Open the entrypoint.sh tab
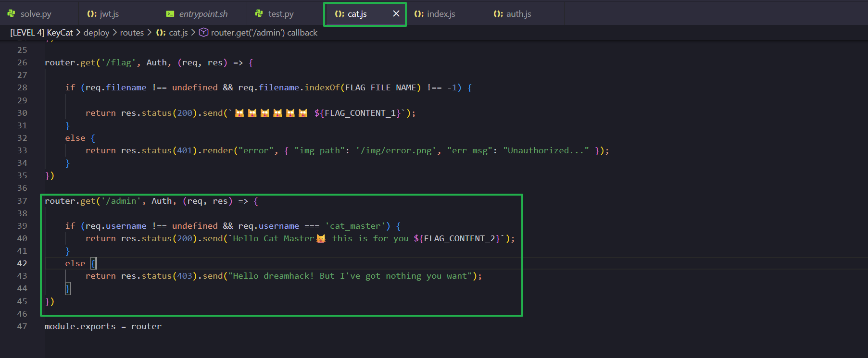 point(203,14)
